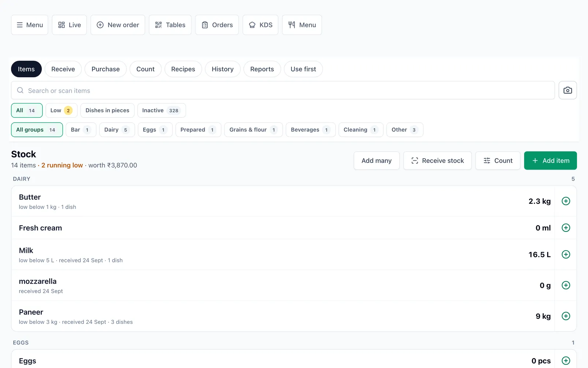Filter by Grains & flour group
Image resolution: width=588 pixels, height=368 pixels.
coord(254,130)
